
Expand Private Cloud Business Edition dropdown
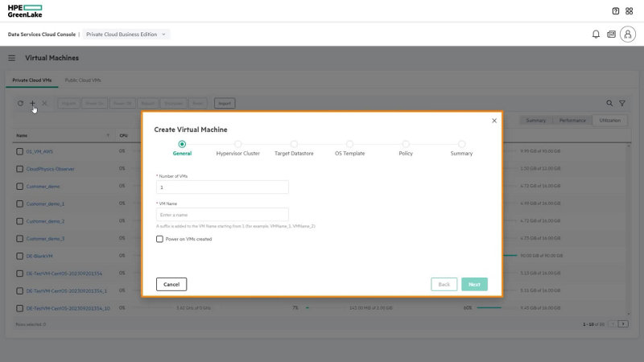(x=126, y=35)
